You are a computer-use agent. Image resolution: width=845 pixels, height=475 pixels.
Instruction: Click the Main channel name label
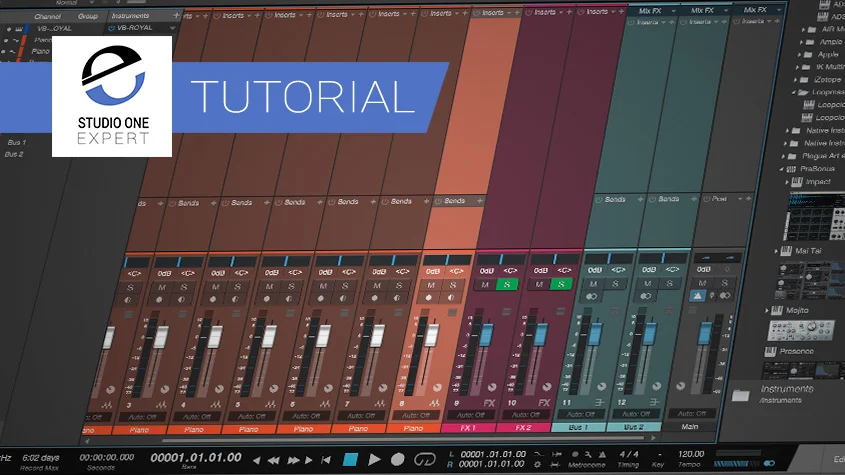pos(690,426)
